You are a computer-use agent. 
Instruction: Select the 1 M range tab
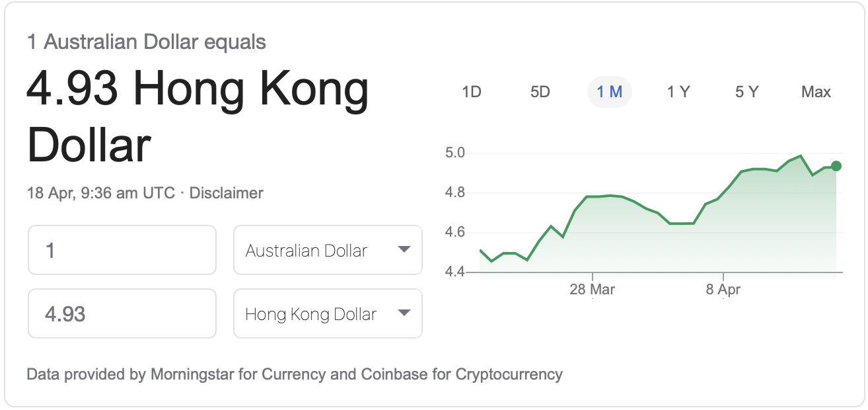click(x=610, y=92)
